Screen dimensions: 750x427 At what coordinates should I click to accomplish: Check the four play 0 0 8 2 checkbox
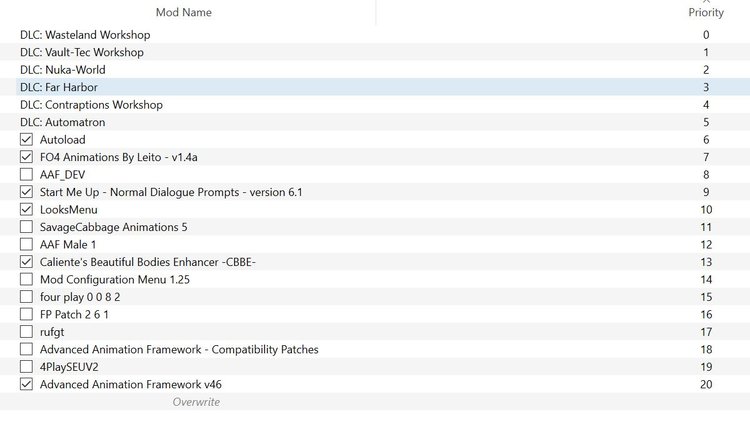[26, 296]
